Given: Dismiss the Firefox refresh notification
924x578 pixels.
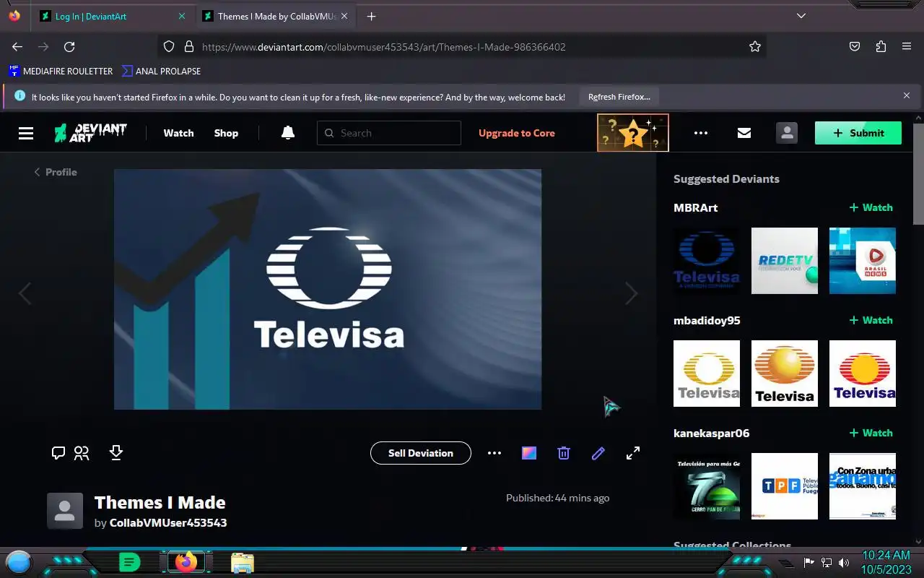Looking at the screenshot, I should [x=907, y=95].
